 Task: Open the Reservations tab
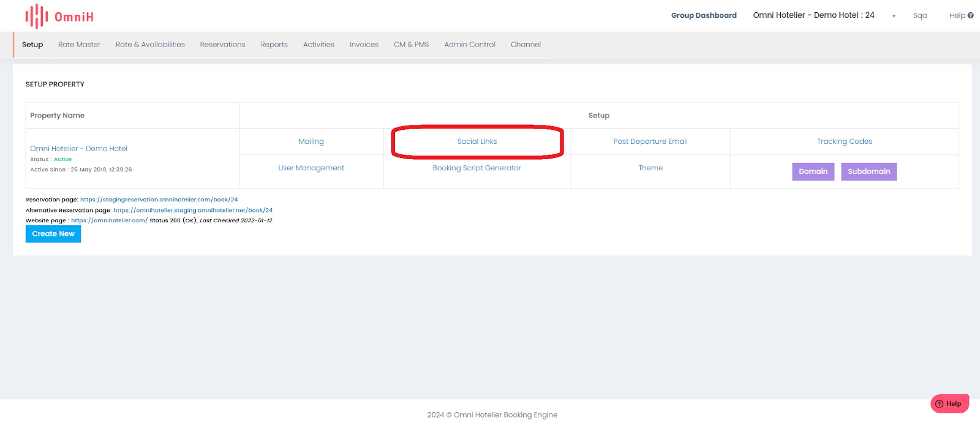(222, 45)
